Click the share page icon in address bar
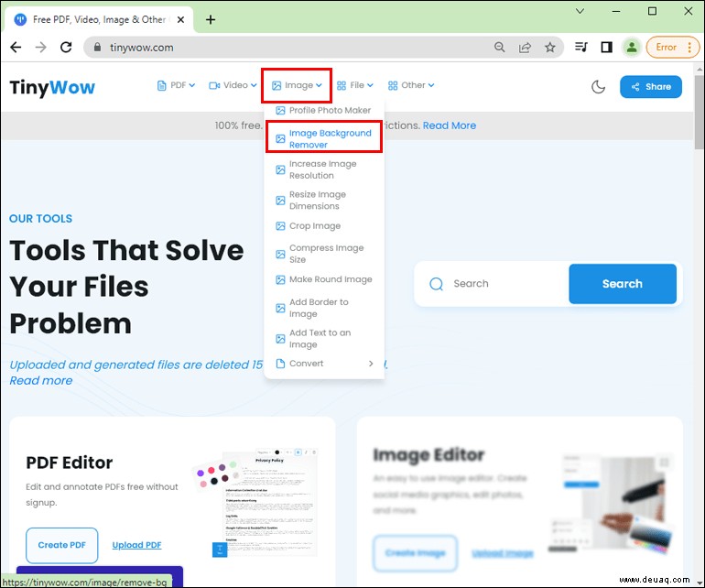Screen dimensions: 705x588 coord(525,48)
